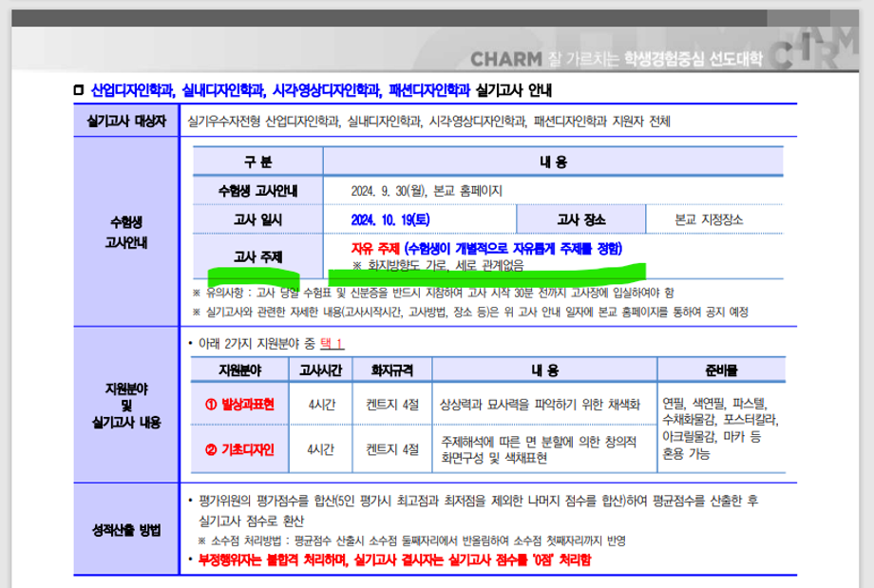This screenshot has width=874, height=588.
Task: Select the underlined '택 1' text
Action: (332, 343)
